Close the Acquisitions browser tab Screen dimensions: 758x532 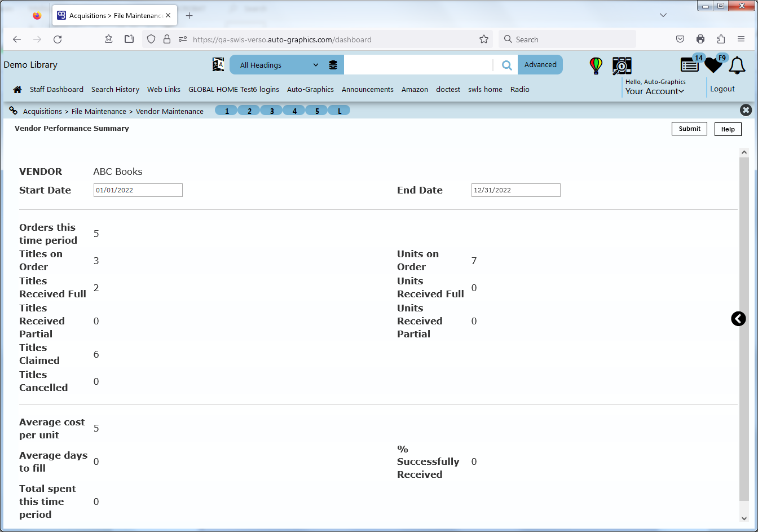[168, 16]
